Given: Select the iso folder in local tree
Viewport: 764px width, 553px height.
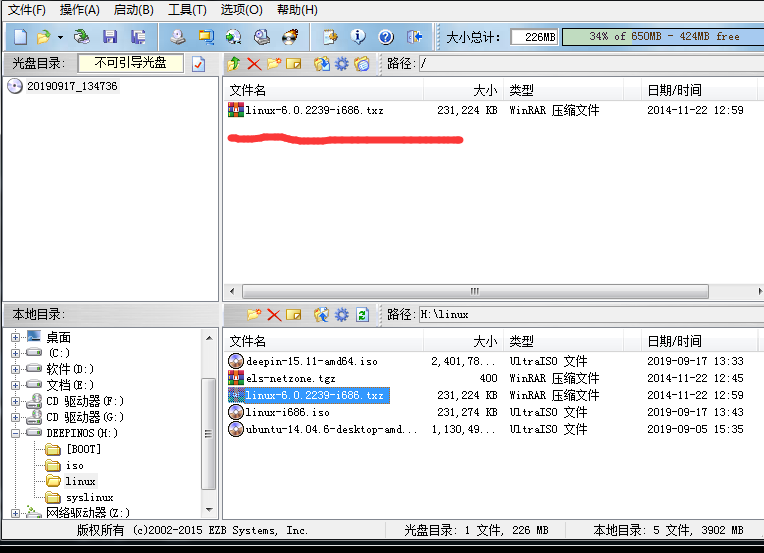Looking at the screenshot, I should coord(75,465).
